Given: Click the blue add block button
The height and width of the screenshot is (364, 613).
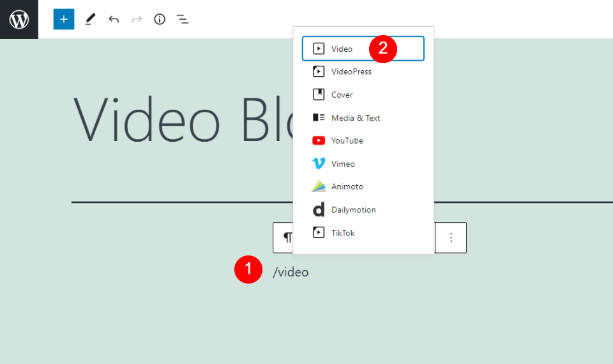Looking at the screenshot, I should pos(64,19).
